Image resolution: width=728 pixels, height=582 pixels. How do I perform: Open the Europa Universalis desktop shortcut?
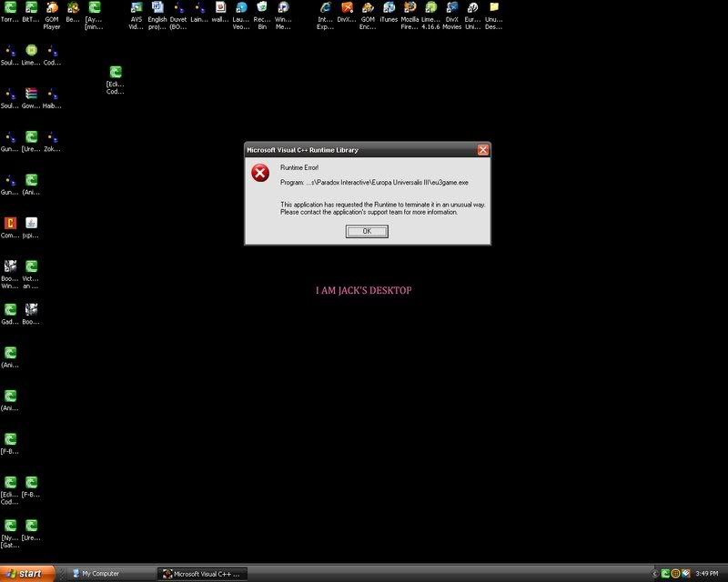coord(472,15)
